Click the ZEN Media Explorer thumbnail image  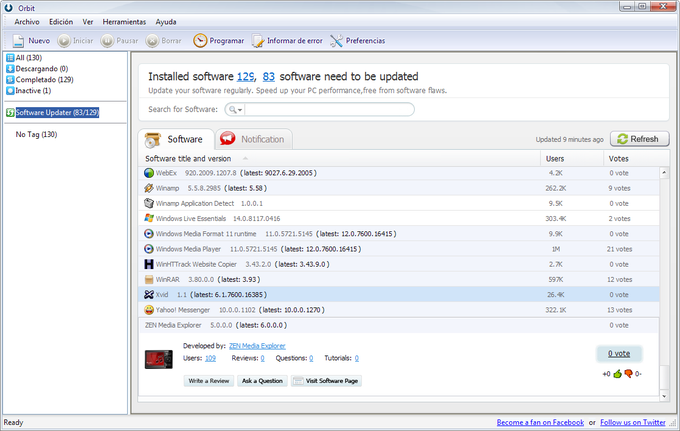tap(158, 359)
